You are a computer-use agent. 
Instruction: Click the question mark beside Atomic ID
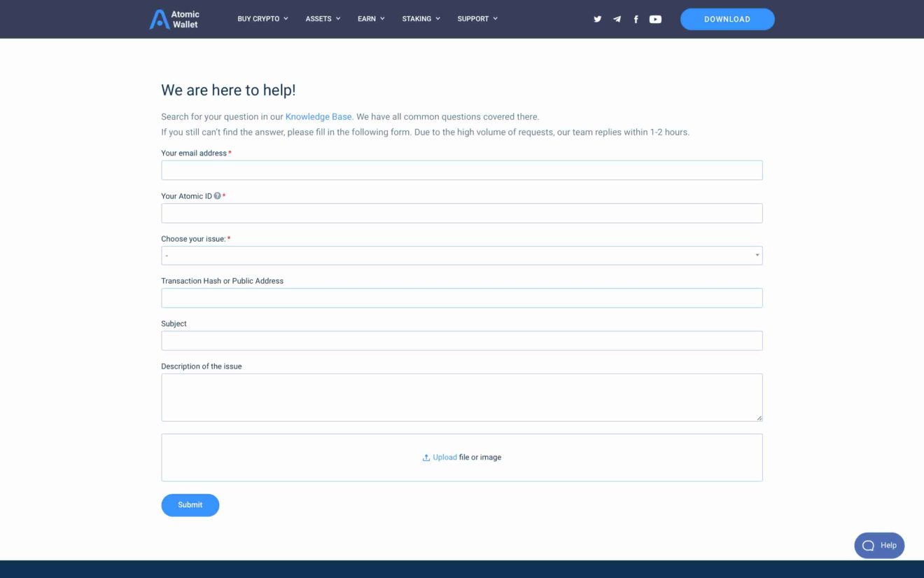pos(216,196)
